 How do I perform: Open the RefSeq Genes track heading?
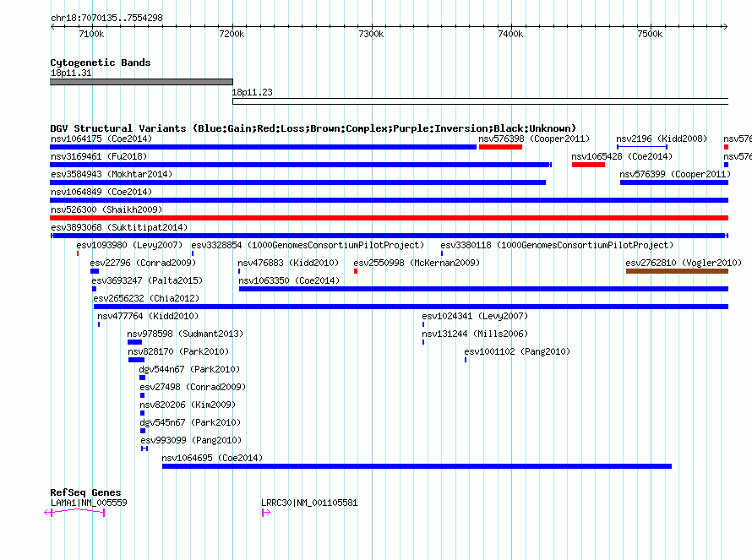tap(85, 492)
